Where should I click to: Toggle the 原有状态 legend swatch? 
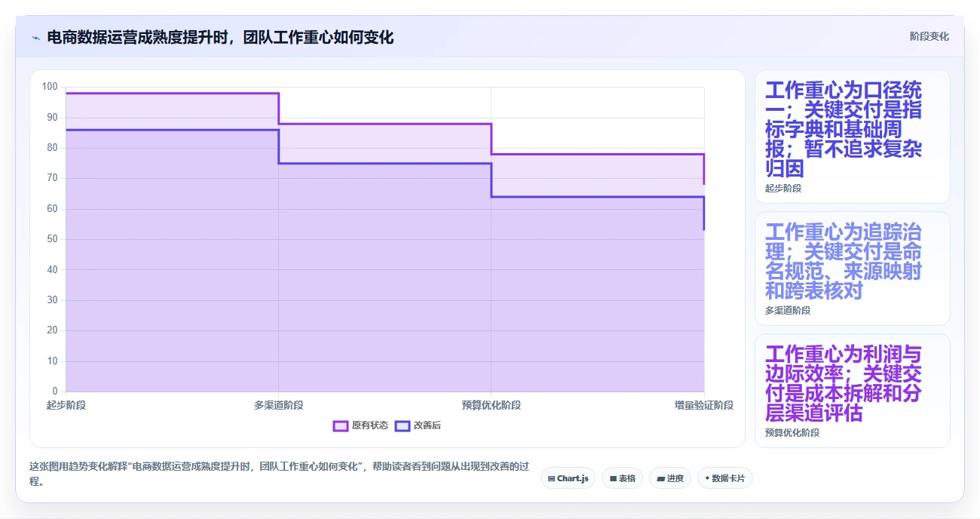coord(341,425)
